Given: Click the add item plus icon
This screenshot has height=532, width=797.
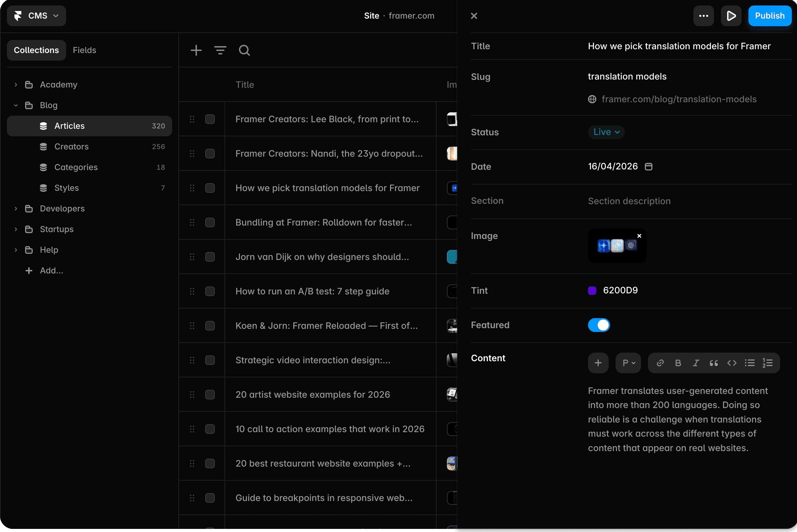Looking at the screenshot, I should click(196, 50).
